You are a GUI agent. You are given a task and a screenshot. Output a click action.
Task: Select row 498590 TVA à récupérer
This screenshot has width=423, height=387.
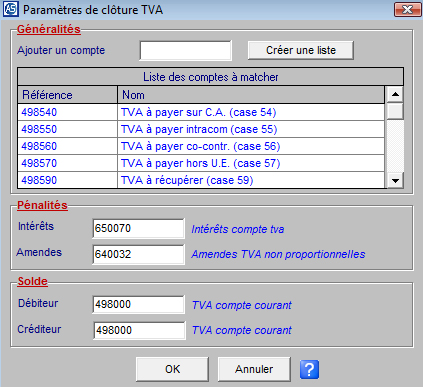click(x=201, y=180)
